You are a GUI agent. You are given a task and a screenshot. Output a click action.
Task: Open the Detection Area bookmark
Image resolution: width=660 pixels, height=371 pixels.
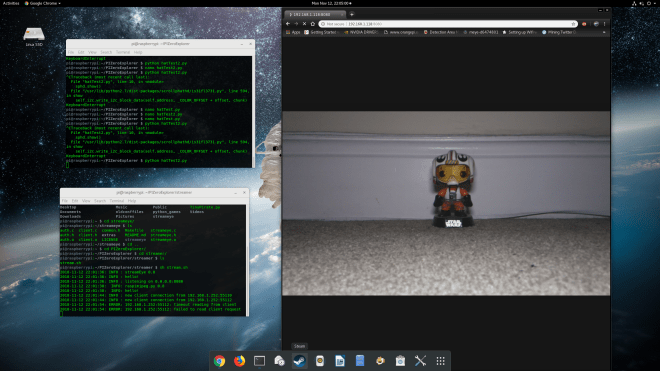(440, 32)
